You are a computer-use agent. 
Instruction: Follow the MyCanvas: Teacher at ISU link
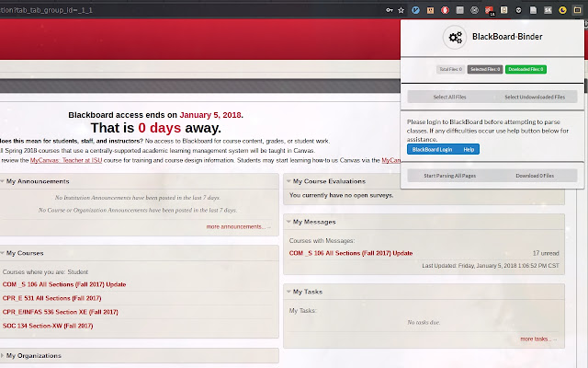(x=66, y=160)
